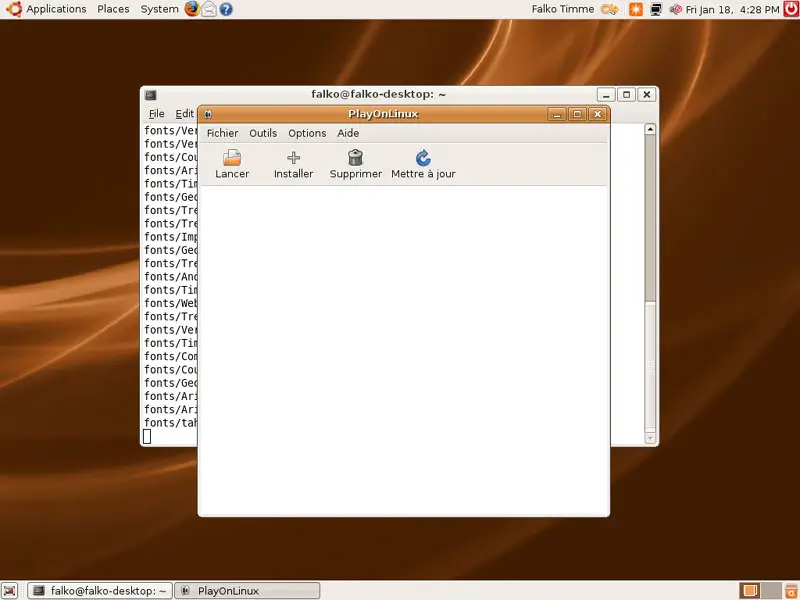Click the terminal line 'fonts/Web'

[x=170, y=304]
